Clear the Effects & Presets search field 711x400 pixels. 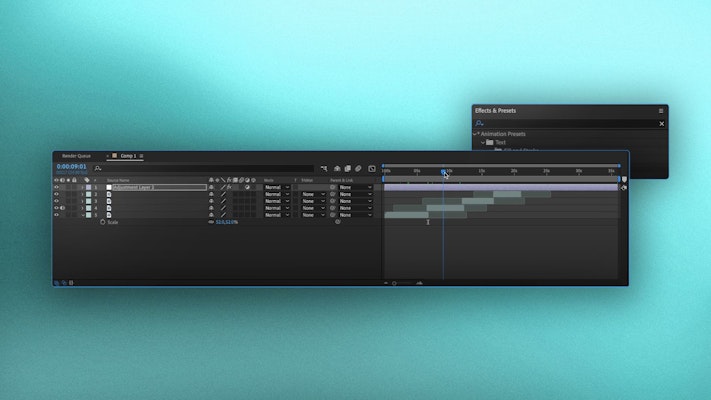click(x=662, y=123)
